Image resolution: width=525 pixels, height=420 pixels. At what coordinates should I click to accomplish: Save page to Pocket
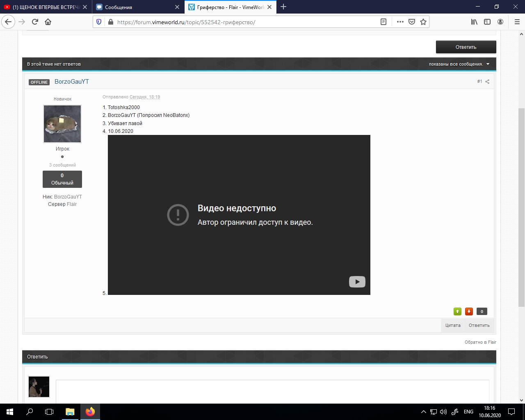tap(412, 22)
